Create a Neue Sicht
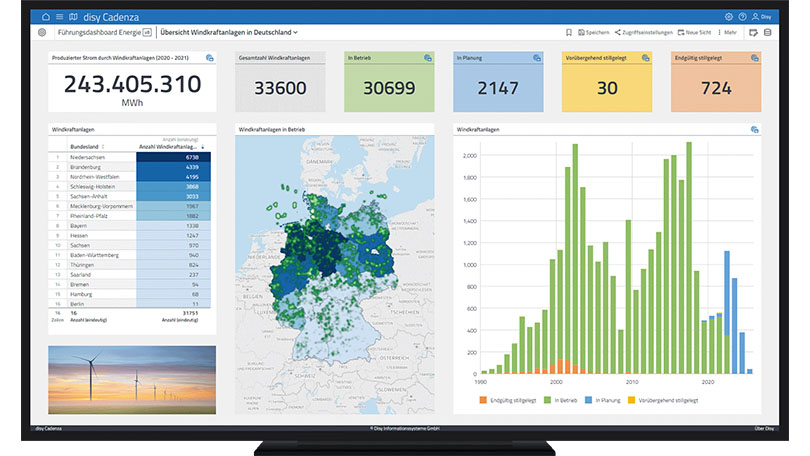 tap(694, 32)
